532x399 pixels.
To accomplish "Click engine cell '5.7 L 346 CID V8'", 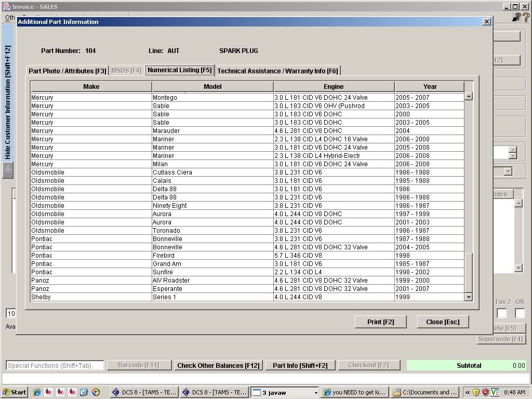I will point(334,256).
